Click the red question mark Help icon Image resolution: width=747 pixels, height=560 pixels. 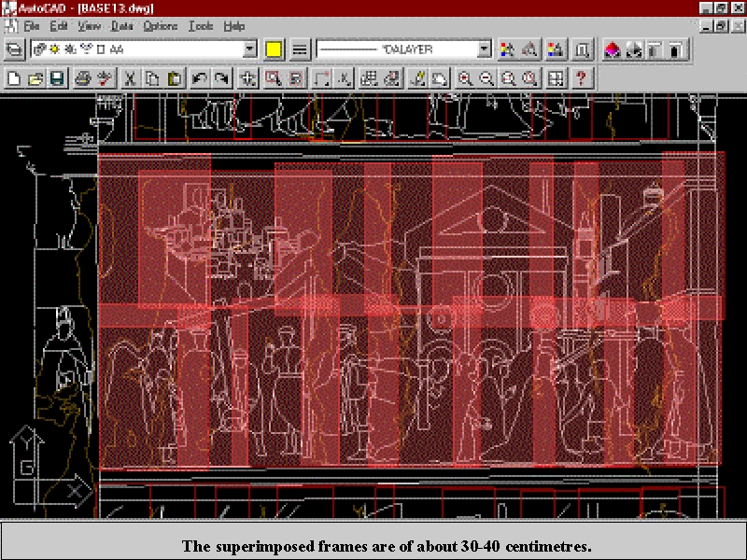click(581, 78)
